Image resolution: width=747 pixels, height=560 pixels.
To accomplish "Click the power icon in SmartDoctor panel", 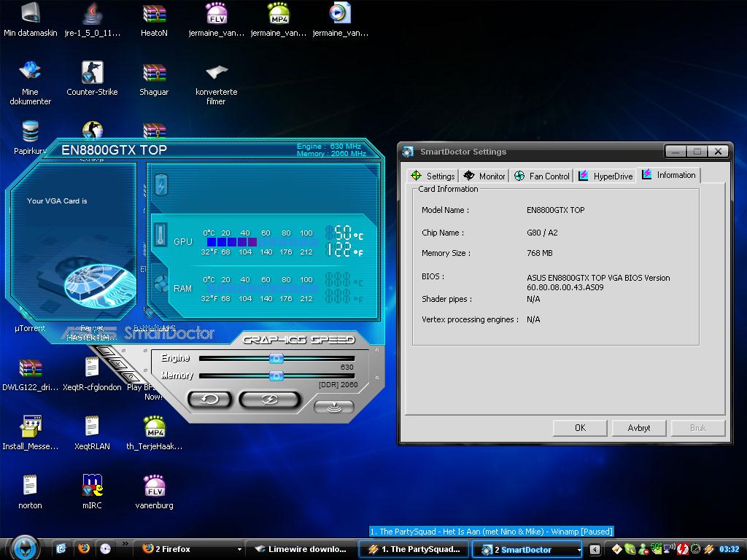I will [161, 184].
